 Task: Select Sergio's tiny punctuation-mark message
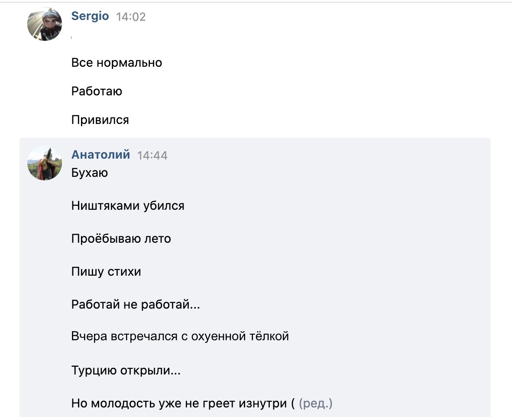tap(71, 38)
